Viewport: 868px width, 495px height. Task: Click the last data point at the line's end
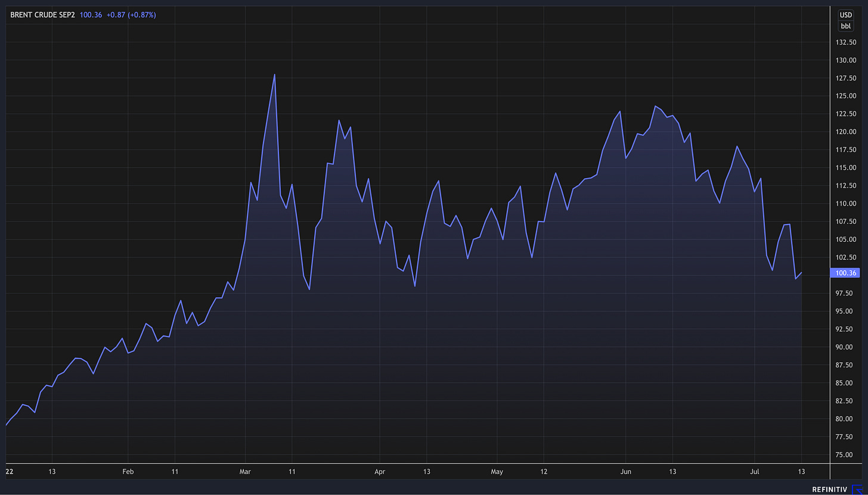tap(802, 273)
